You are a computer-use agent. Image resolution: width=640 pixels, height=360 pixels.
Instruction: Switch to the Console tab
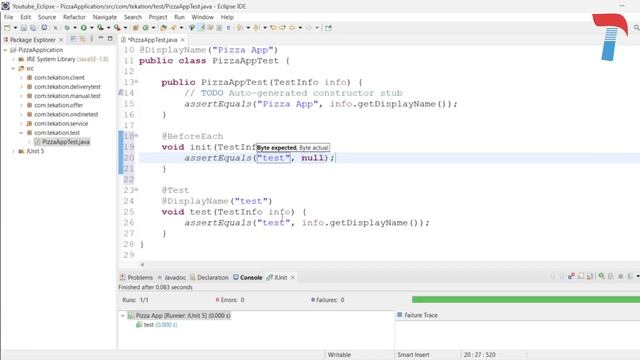pos(247,278)
